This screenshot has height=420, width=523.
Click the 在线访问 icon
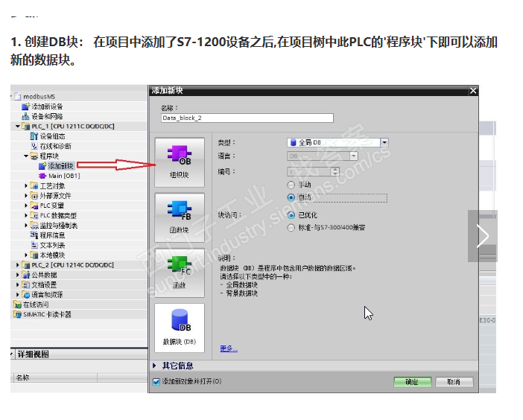tap(18, 305)
